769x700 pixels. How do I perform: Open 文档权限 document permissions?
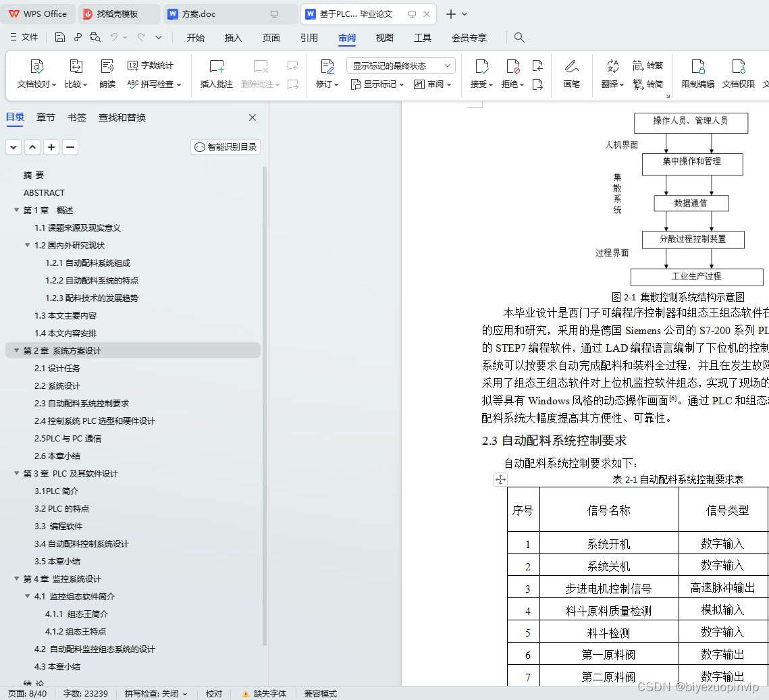pyautogui.click(x=739, y=74)
